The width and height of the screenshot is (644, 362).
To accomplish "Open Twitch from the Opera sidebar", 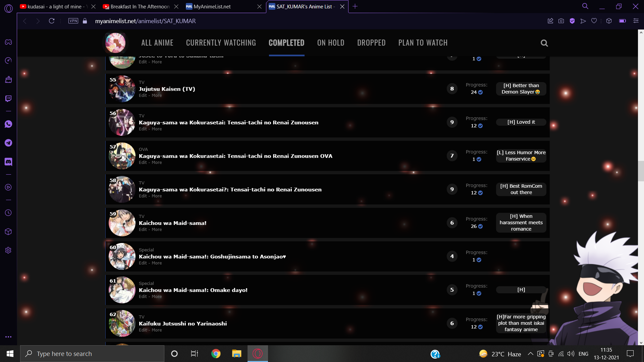I will 8,99.
